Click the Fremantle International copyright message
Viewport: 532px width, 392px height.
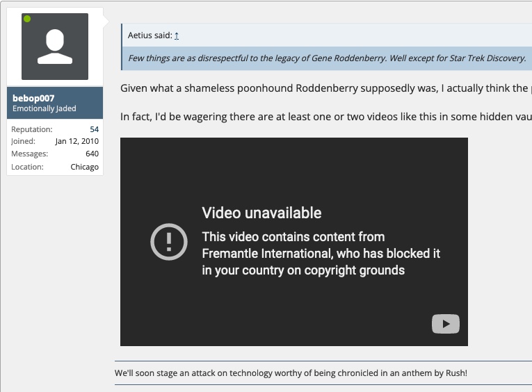pyautogui.click(x=321, y=253)
